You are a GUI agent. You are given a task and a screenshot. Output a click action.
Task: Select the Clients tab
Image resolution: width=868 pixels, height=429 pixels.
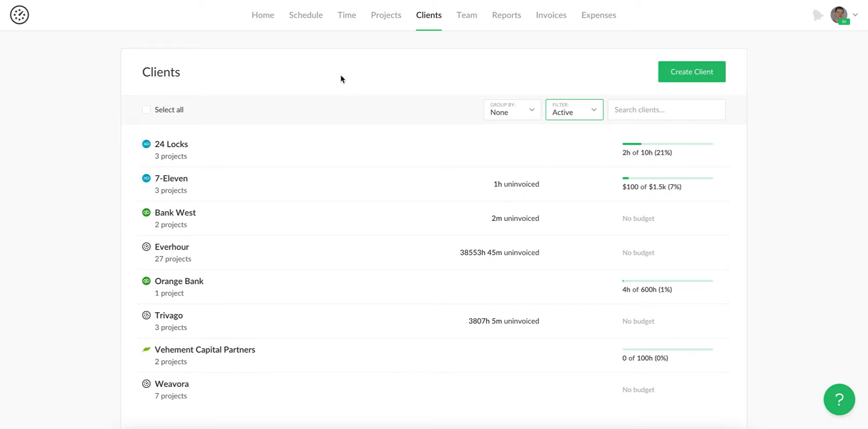click(x=429, y=15)
